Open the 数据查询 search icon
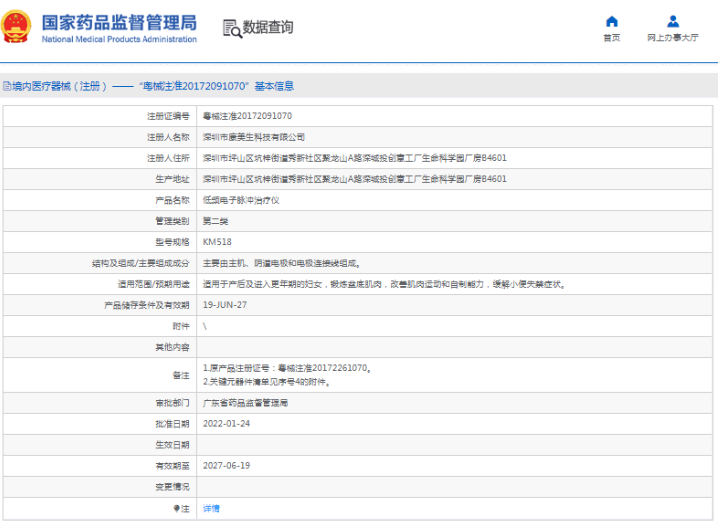The width and height of the screenshot is (720, 529). [232, 28]
